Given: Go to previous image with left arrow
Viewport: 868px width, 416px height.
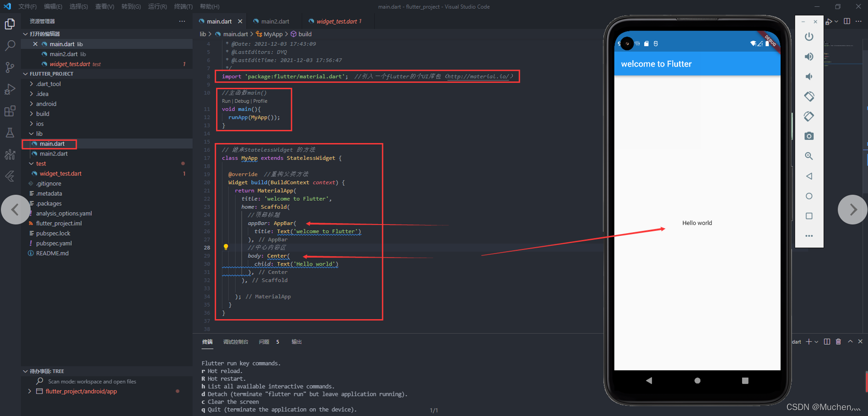Looking at the screenshot, I should point(16,210).
